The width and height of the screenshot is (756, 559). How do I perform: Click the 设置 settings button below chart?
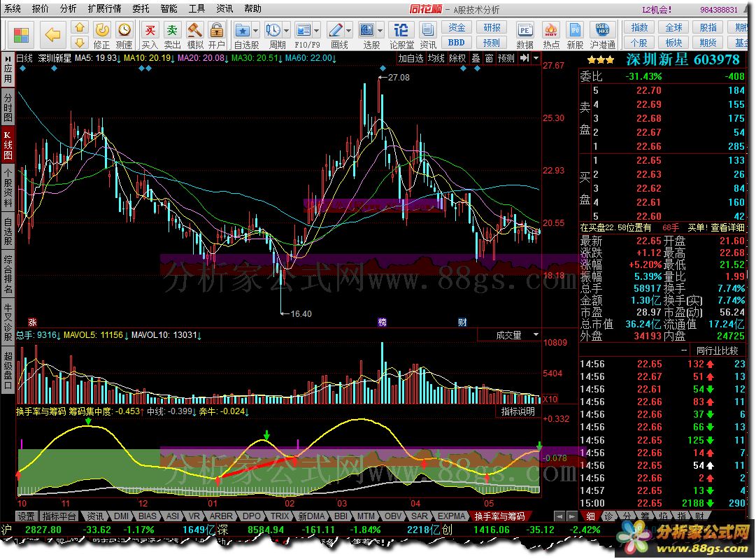click(x=26, y=516)
